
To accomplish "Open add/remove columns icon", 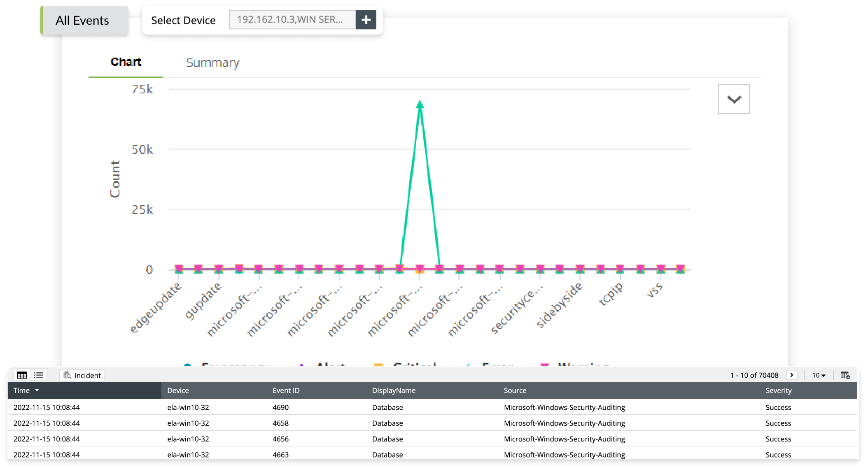I will [x=845, y=375].
